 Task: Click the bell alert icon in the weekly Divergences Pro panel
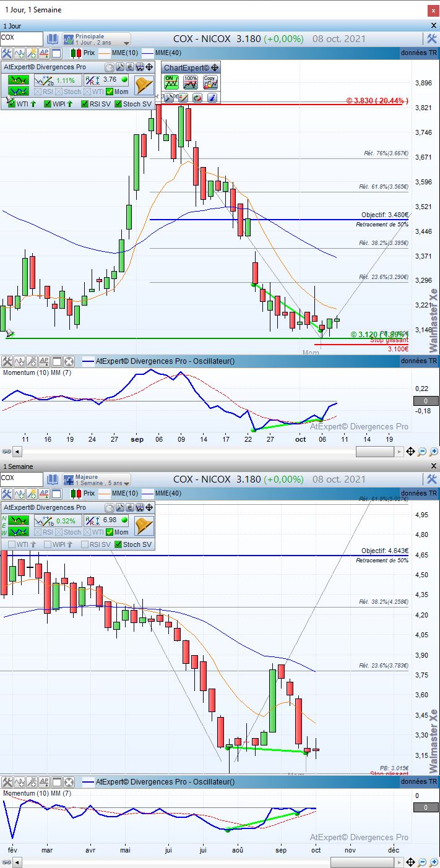tap(144, 525)
